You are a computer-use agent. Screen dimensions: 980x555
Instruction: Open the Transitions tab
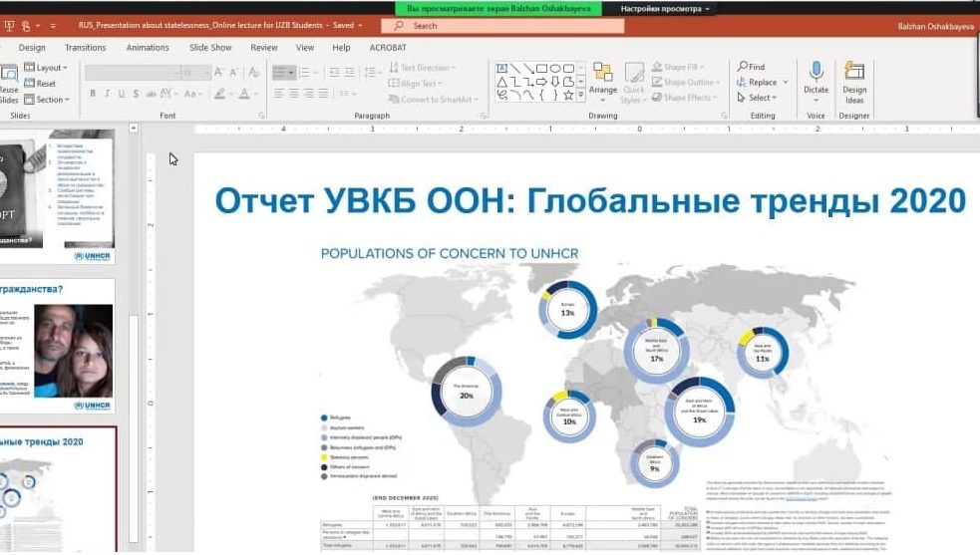coord(85,48)
